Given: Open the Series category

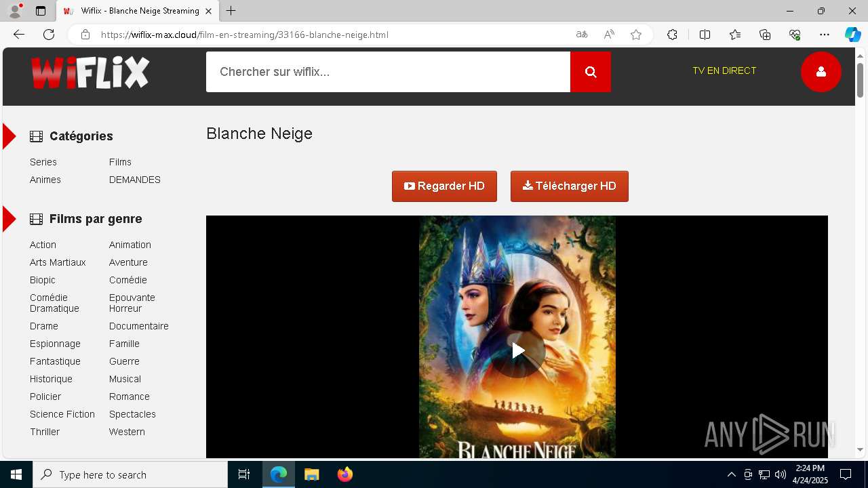Looking at the screenshot, I should pos(43,162).
